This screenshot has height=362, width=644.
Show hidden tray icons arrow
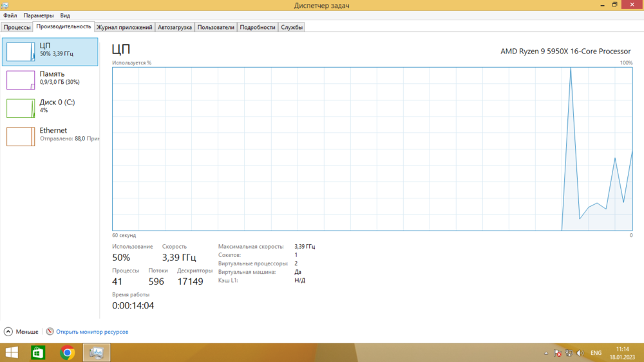[547, 353]
